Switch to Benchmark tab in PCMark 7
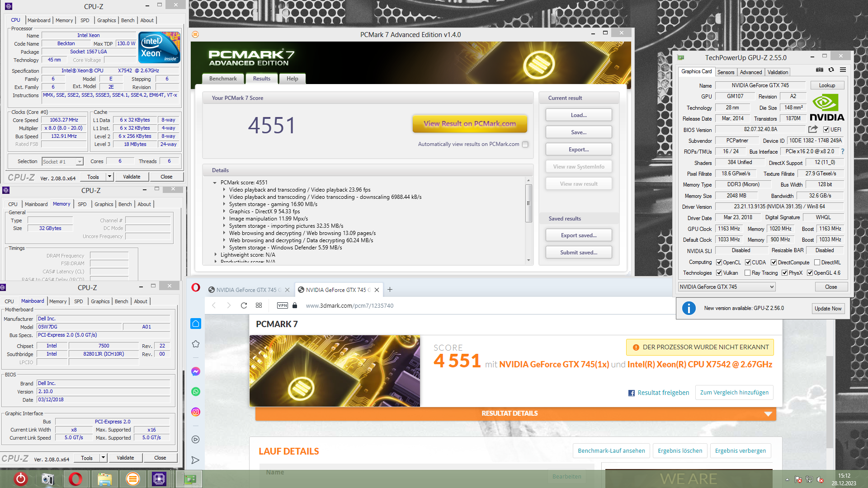Viewport: 868px width, 488px height. 223,79
